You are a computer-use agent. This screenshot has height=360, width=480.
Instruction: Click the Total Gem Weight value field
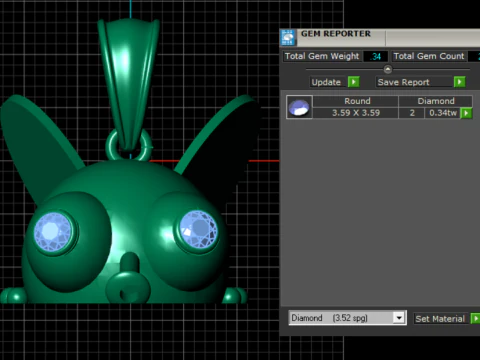tap(375, 56)
